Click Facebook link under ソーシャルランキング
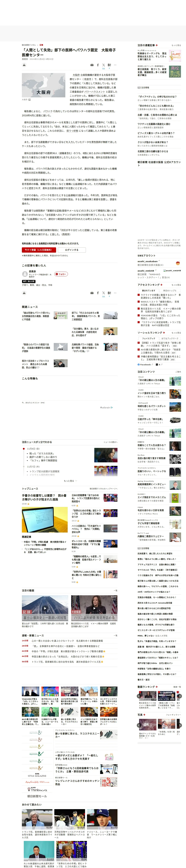 (145, 365)
